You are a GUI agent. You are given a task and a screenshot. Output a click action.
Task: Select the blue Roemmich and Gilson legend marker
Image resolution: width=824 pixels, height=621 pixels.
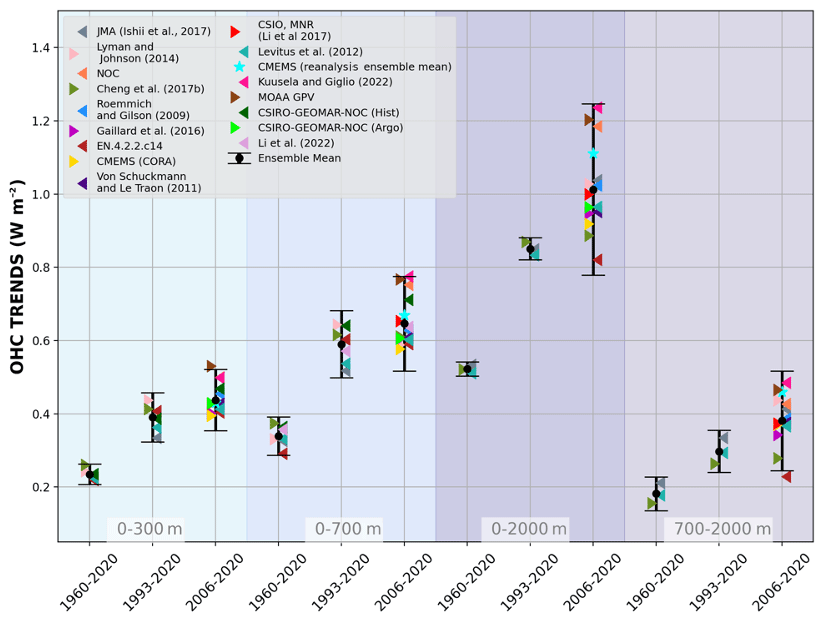tap(82, 110)
